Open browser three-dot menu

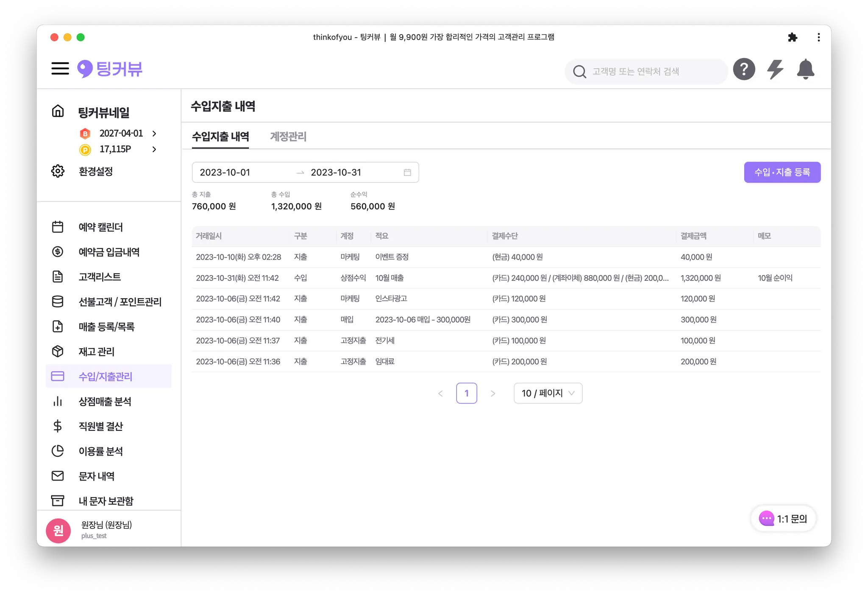[818, 37]
